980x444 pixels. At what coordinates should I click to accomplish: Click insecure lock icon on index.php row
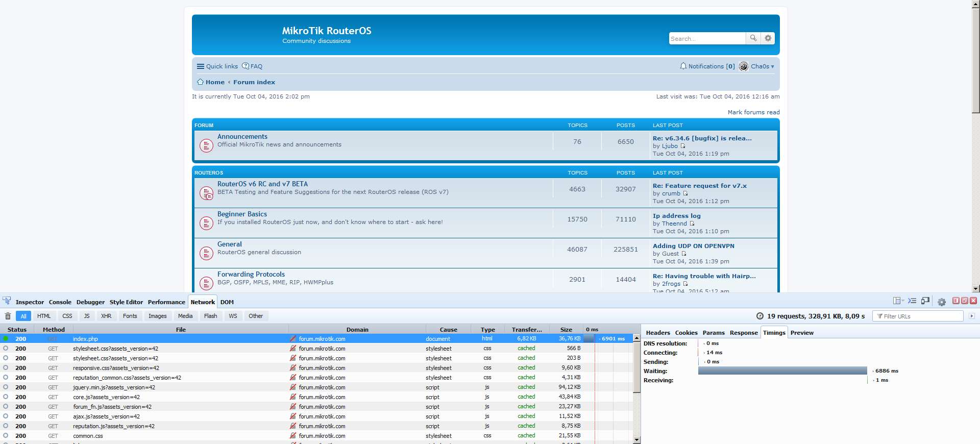293,339
